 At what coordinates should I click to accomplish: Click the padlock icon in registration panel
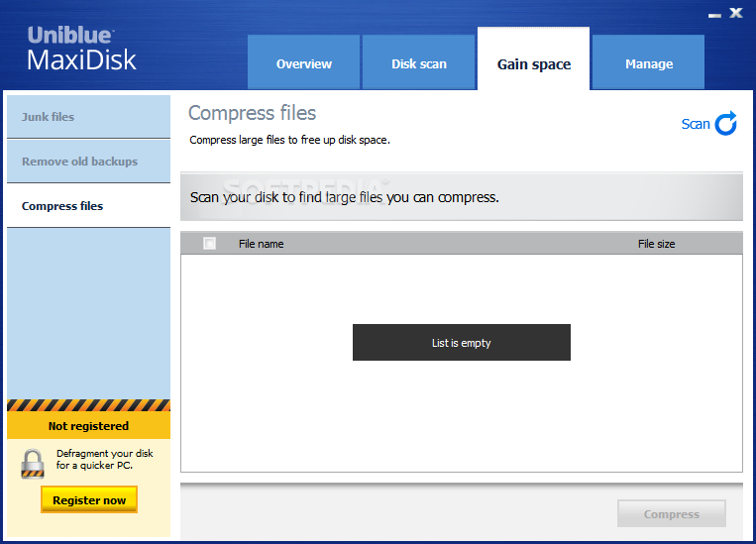point(33,464)
